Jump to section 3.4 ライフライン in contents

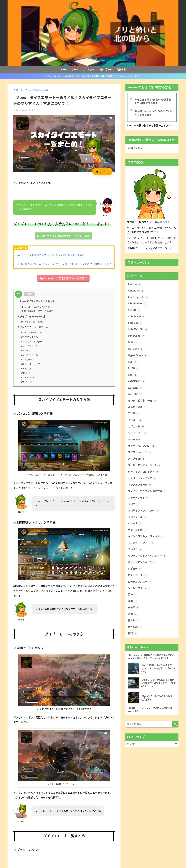pyautogui.click(x=29, y=346)
